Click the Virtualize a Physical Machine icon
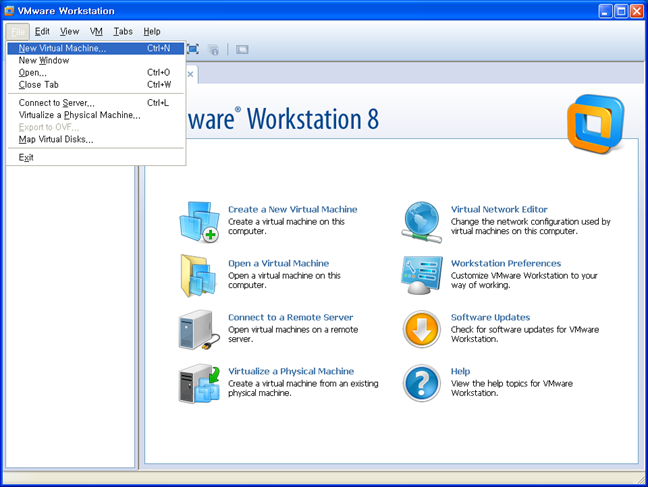648x487 pixels. coord(199,384)
